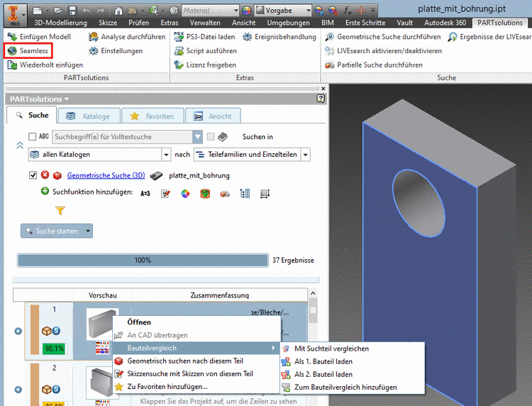The height and width of the screenshot is (406, 532).
Task: Click the results list scroll up arrow
Action: click(313, 293)
